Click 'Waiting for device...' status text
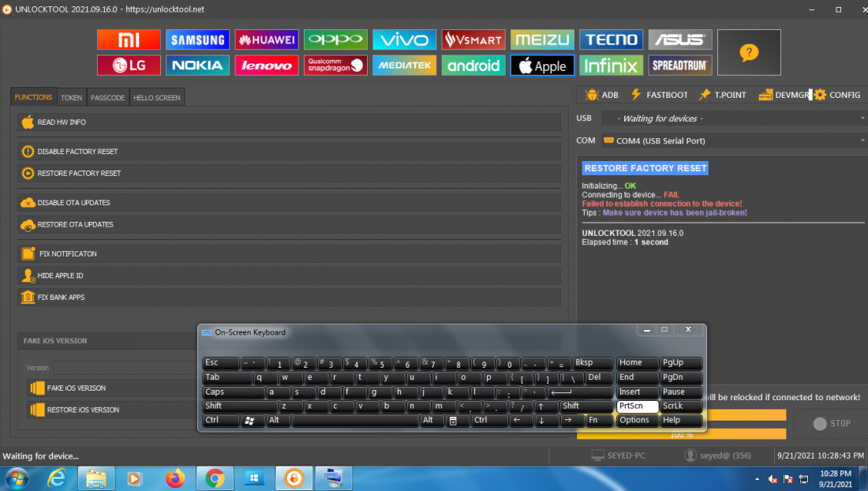The width and height of the screenshot is (868, 491). tap(40, 456)
